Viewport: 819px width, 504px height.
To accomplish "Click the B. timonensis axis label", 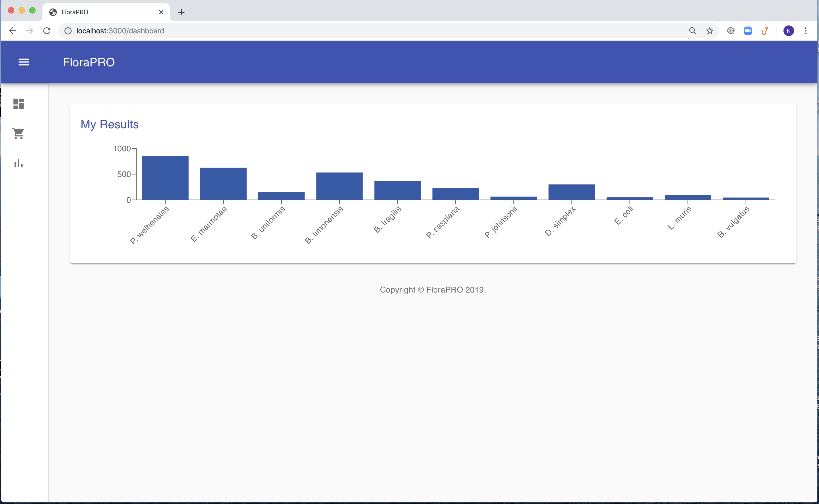I will click(x=324, y=225).
